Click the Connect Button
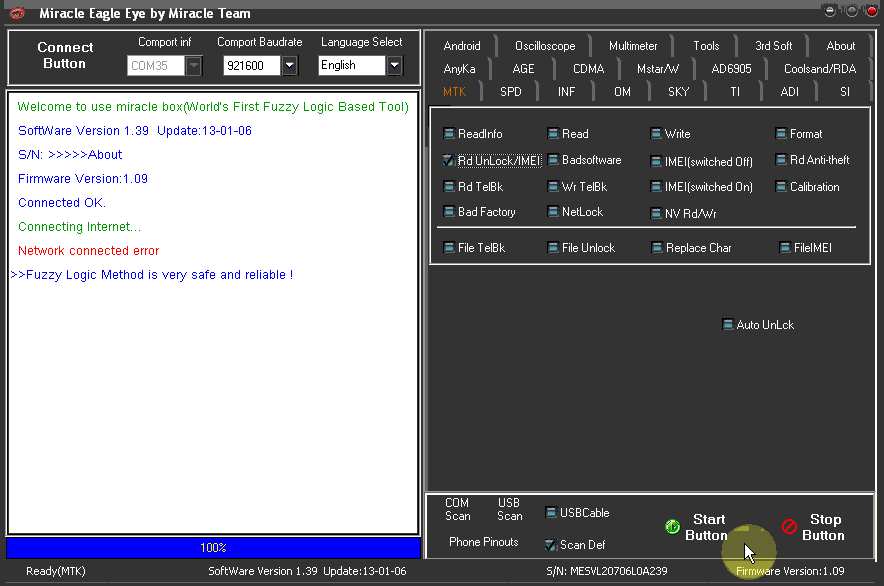This screenshot has height=586, width=884. pos(65,55)
